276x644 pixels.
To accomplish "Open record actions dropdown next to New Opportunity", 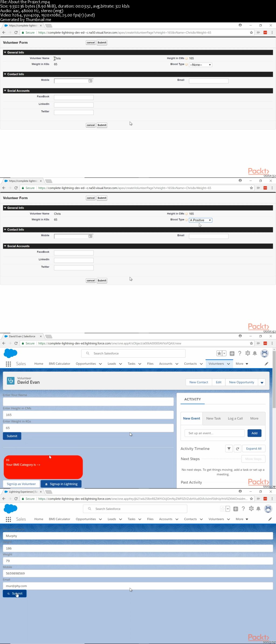I will pos(262,382).
